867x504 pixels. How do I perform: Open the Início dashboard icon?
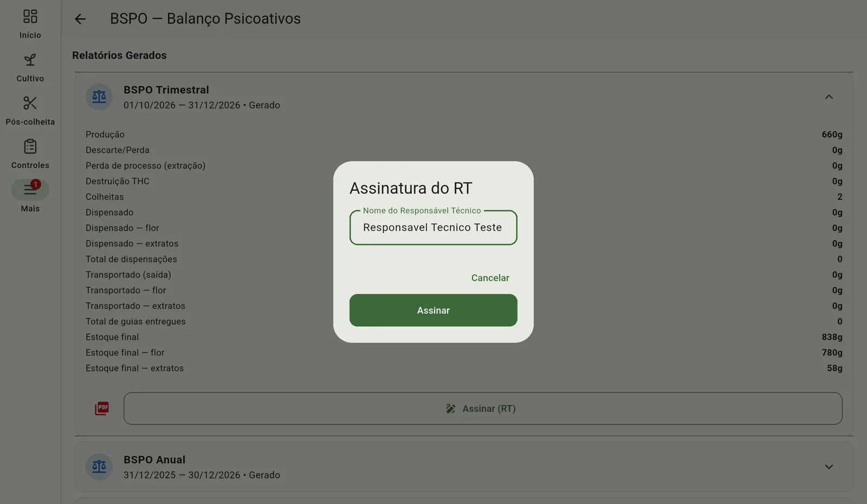click(30, 16)
